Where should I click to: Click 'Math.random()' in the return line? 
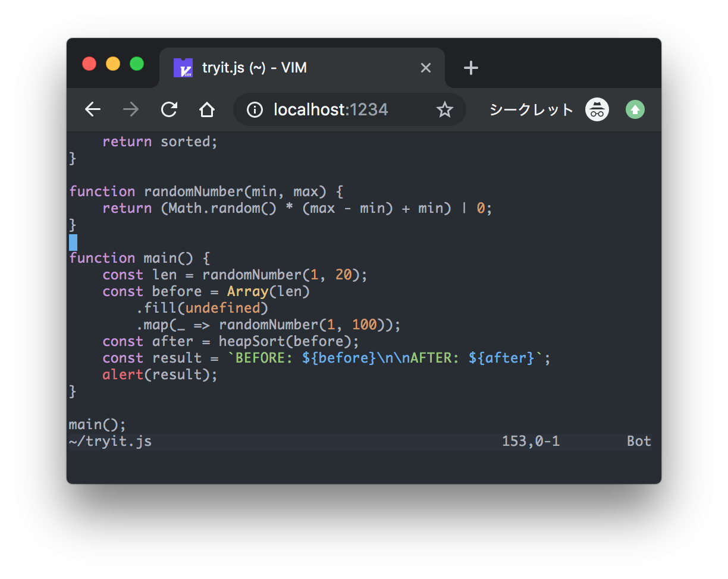[x=223, y=208]
